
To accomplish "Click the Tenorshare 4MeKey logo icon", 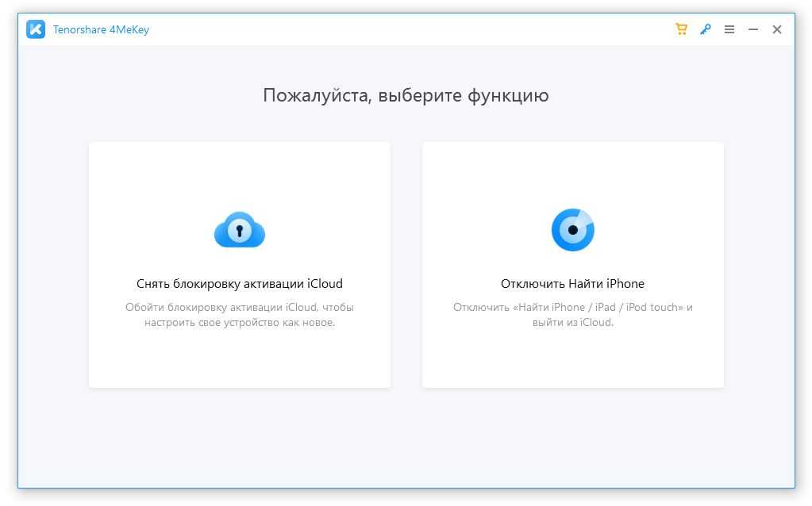I will pyautogui.click(x=36, y=29).
